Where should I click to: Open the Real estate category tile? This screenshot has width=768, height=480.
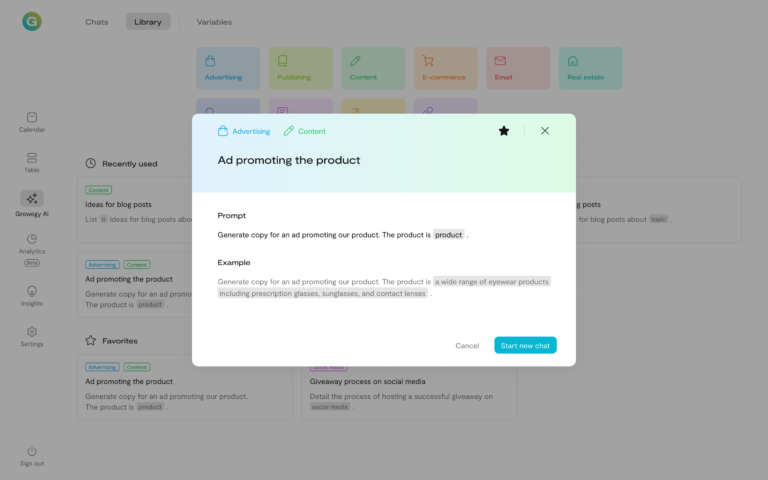click(x=590, y=68)
